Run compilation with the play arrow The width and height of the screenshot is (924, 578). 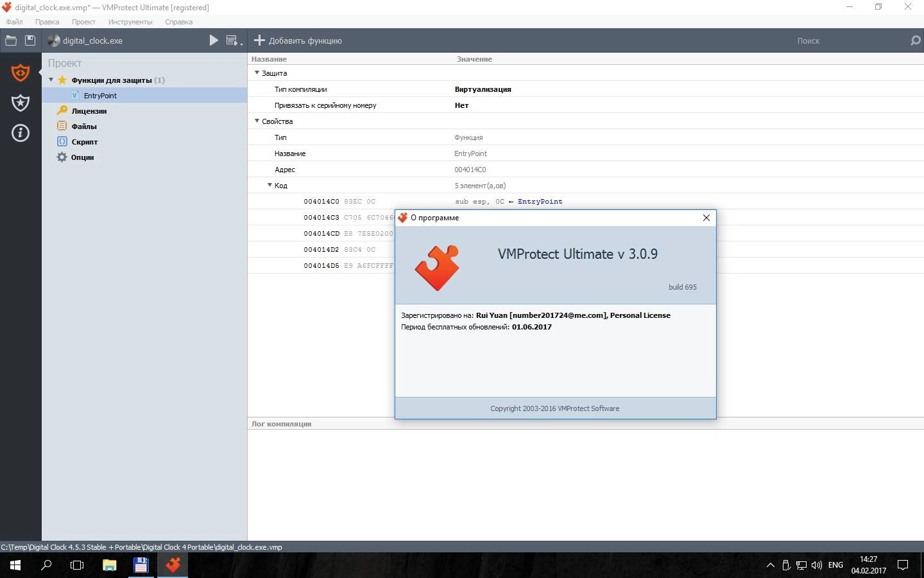pyautogui.click(x=214, y=40)
